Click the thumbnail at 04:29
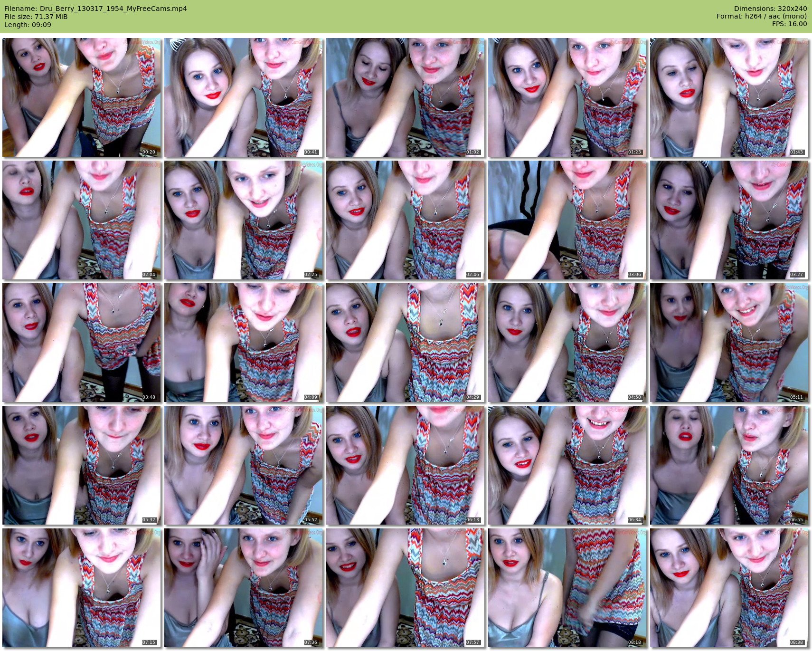 point(405,343)
